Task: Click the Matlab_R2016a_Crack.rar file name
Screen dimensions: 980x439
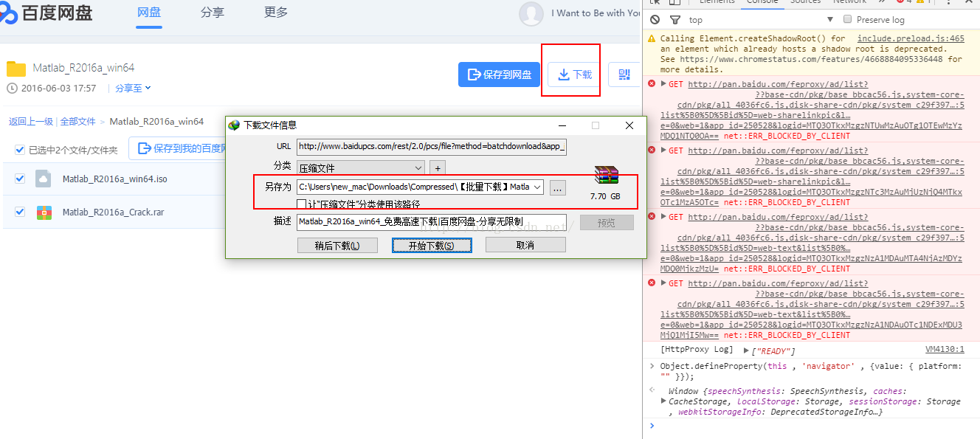Action: pyautogui.click(x=113, y=212)
